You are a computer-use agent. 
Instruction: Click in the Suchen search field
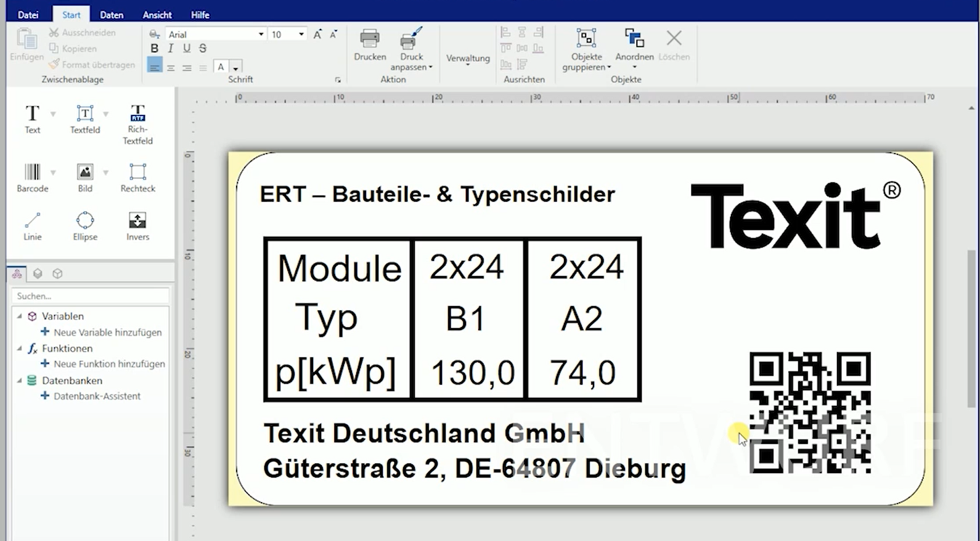tap(90, 296)
